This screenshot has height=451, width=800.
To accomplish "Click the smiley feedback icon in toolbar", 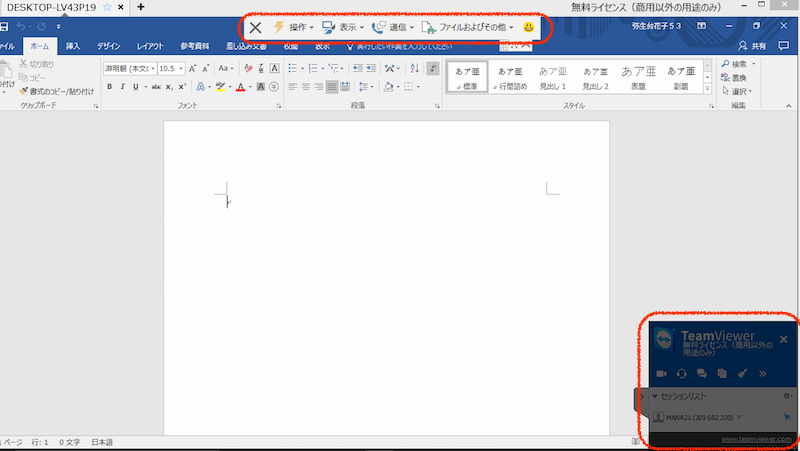I will click(x=528, y=27).
